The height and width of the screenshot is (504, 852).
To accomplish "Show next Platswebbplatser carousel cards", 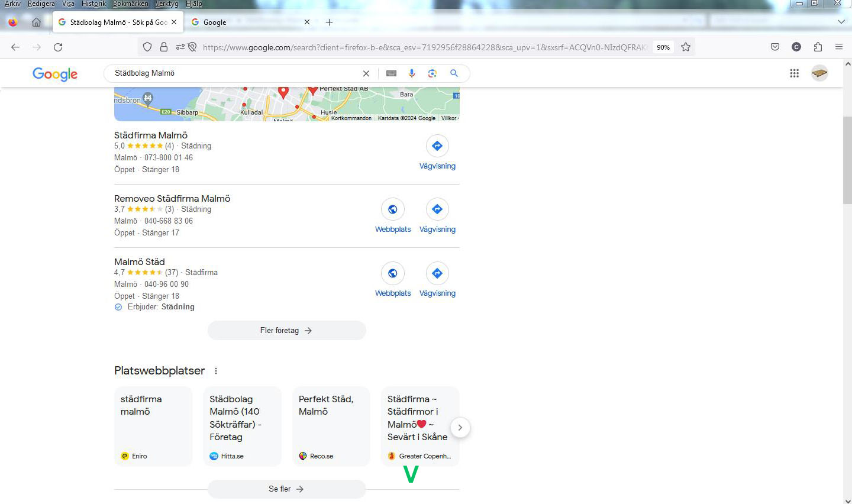I will click(460, 427).
